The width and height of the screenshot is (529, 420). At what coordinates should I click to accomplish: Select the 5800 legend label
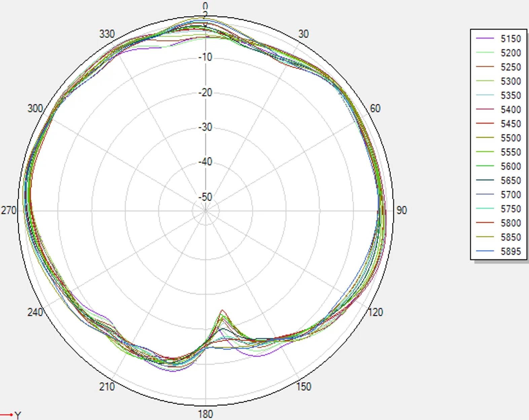tap(510, 223)
